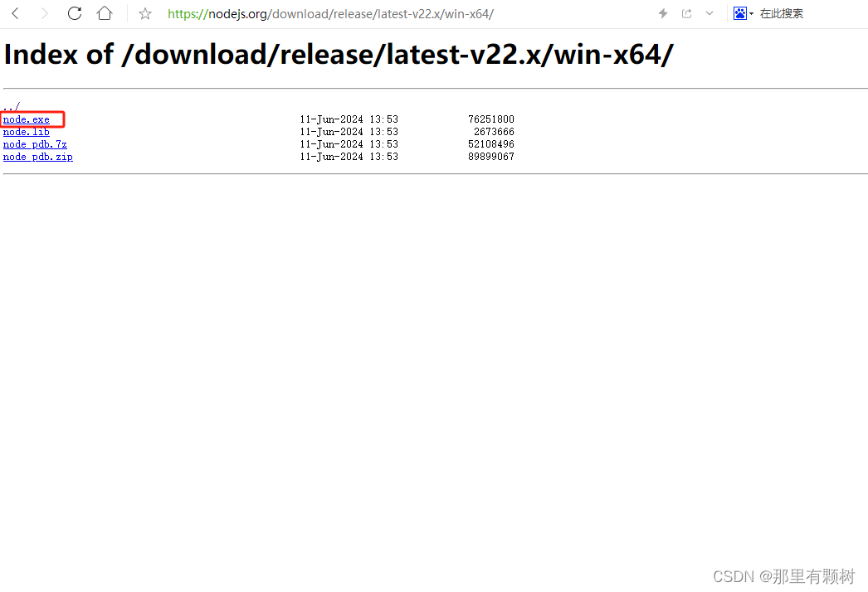The width and height of the screenshot is (868, 592).
Task: Focus the nodejs.org address bar URL
Action: [x=330, y=14]
